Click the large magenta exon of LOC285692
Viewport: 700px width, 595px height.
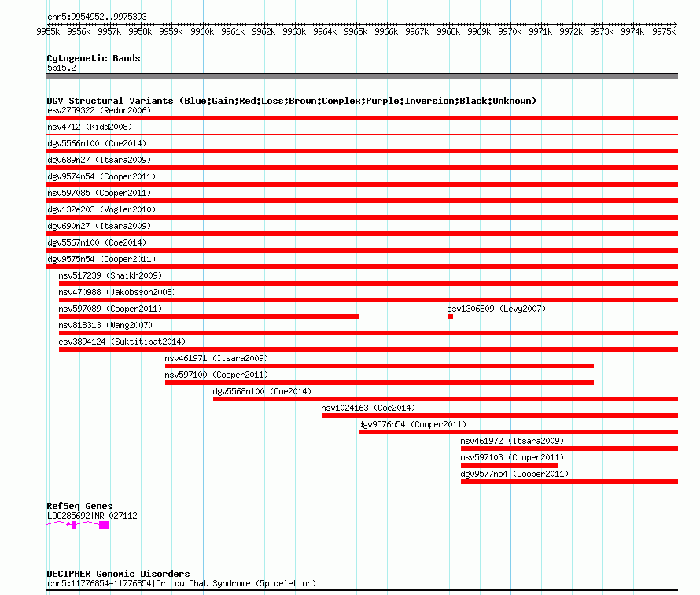(x=104, y=525)
